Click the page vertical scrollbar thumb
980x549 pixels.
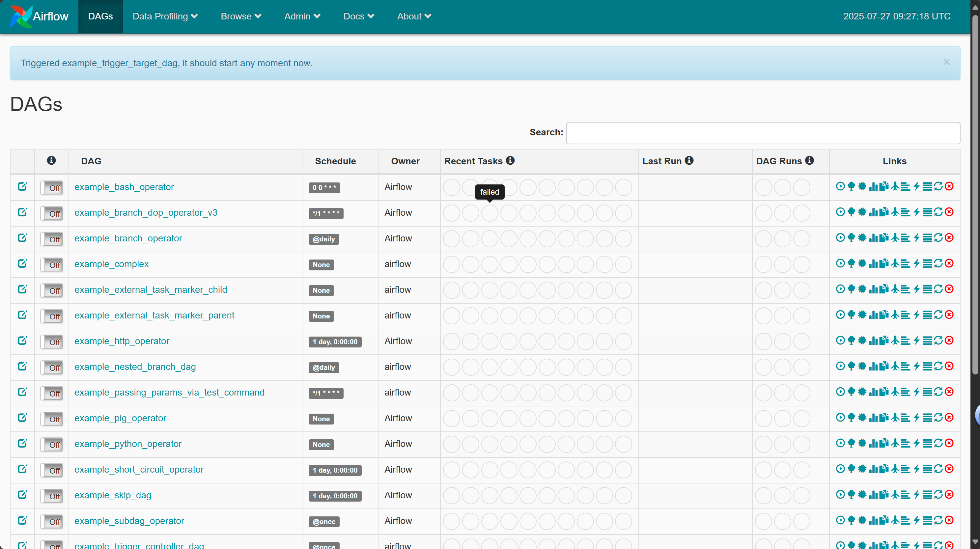tap(975, 194)
